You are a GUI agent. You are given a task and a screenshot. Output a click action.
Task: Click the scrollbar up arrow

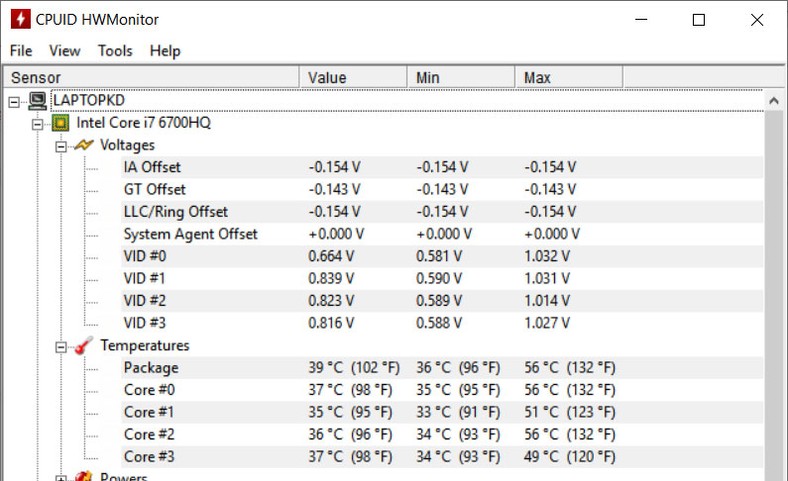(x=774, y=101)
